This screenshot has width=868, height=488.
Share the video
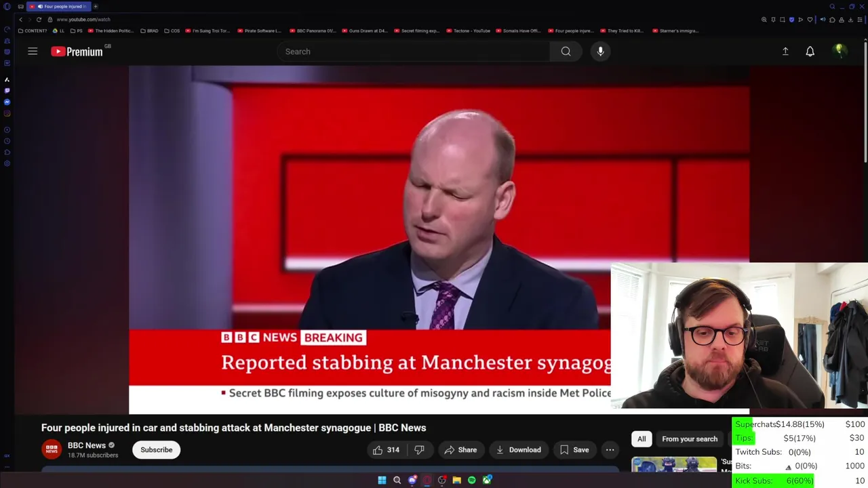coord(460,450)
